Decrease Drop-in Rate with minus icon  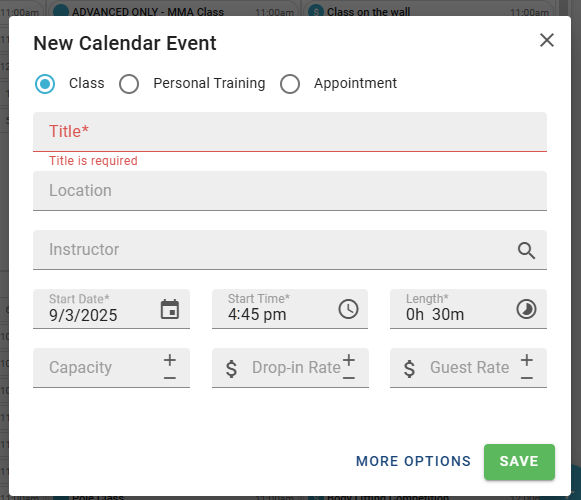click(x=349, y=378)
